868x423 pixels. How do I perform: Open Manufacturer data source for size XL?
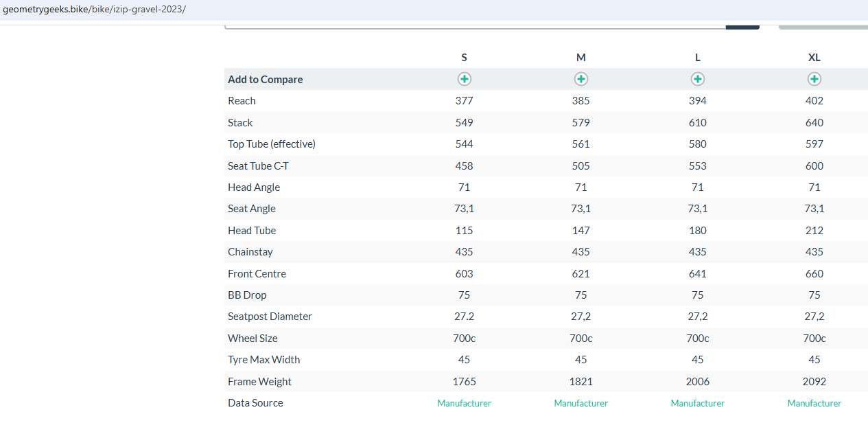[814, 403]
